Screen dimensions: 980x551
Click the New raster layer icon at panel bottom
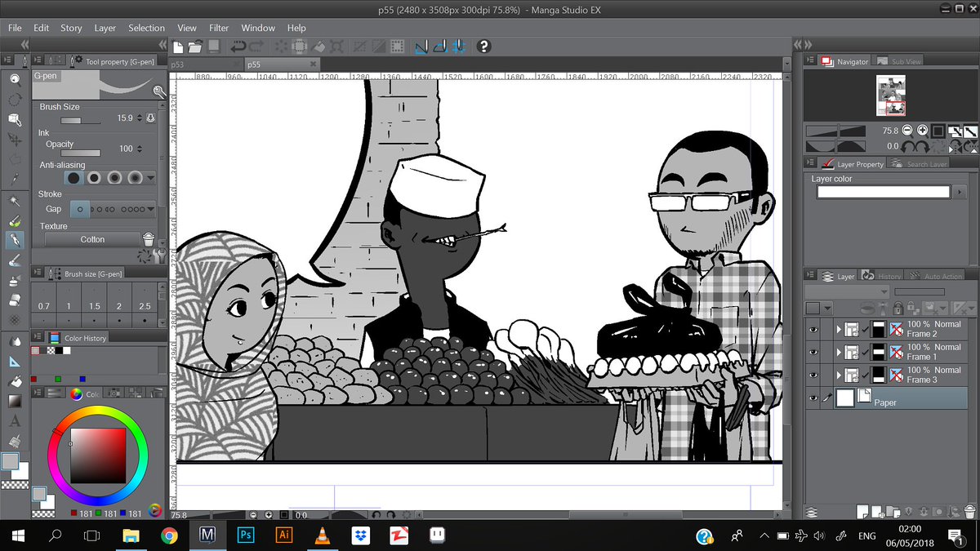click(x=862, y=512)
